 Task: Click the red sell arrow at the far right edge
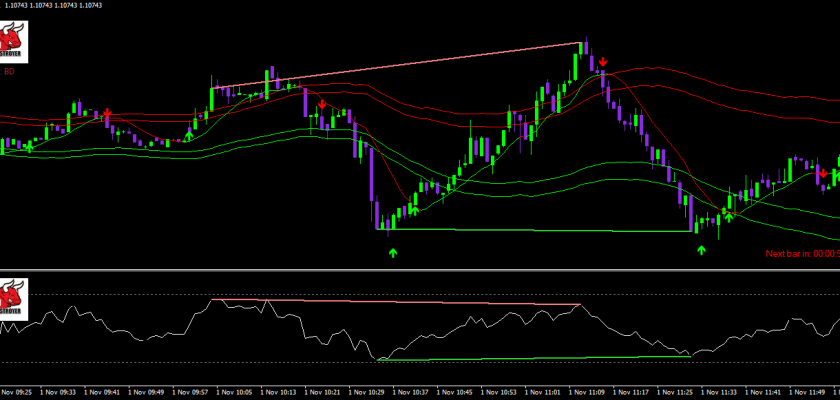822,173
